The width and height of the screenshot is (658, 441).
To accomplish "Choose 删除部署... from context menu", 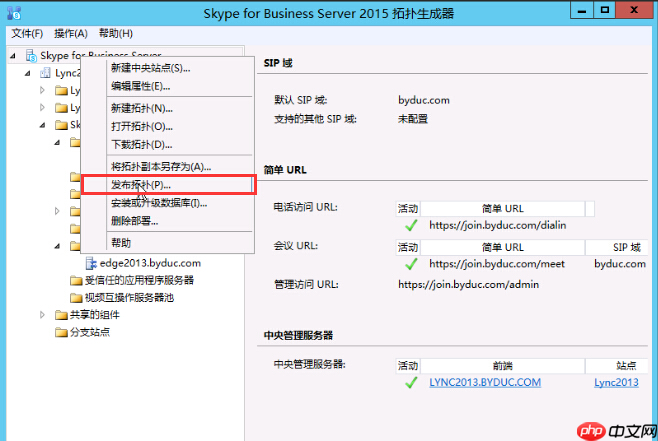I will click(x=134, y=221).
